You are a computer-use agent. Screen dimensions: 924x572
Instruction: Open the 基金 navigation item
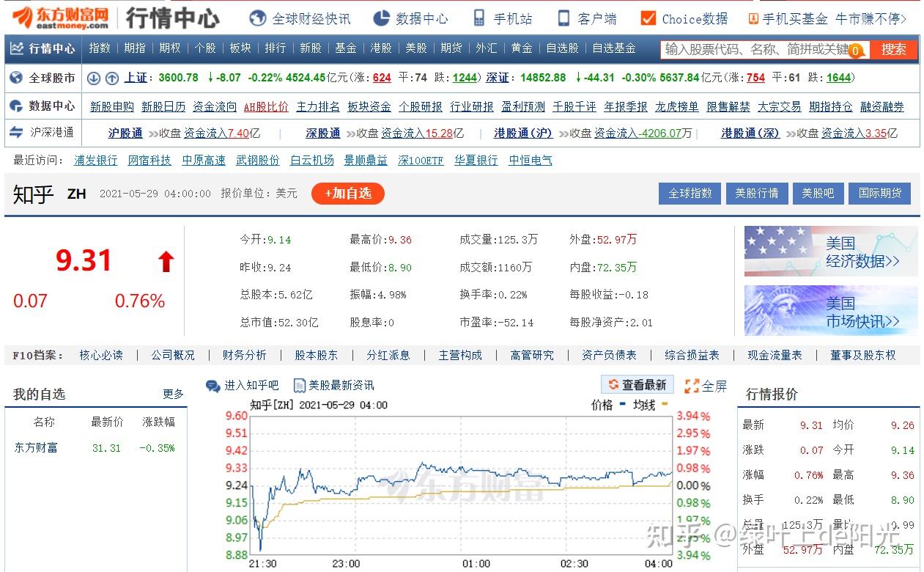tap(346, 48)
